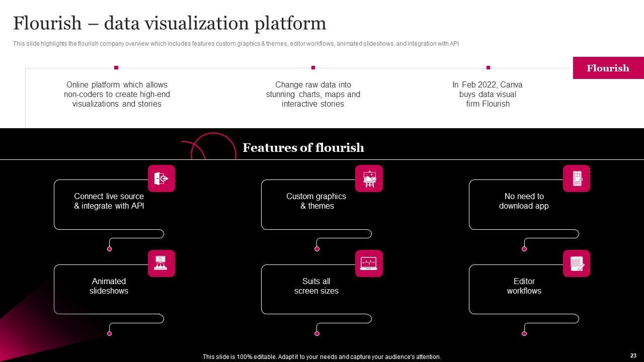The width and height of the screenshot is (644, 362).
Task: Select the 'In Feb 2022, Canva buys' text
Action: pyautogui.click(x=488, y=94)
